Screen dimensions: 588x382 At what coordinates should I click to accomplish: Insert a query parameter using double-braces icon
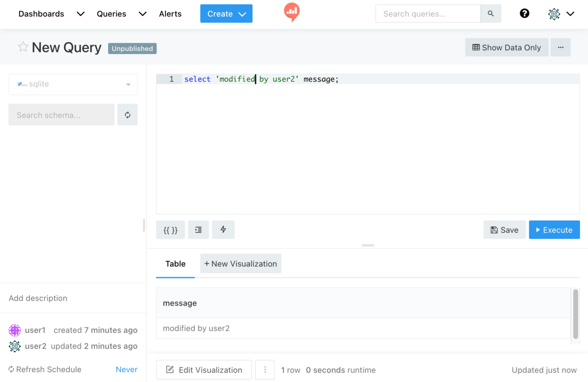170,229
